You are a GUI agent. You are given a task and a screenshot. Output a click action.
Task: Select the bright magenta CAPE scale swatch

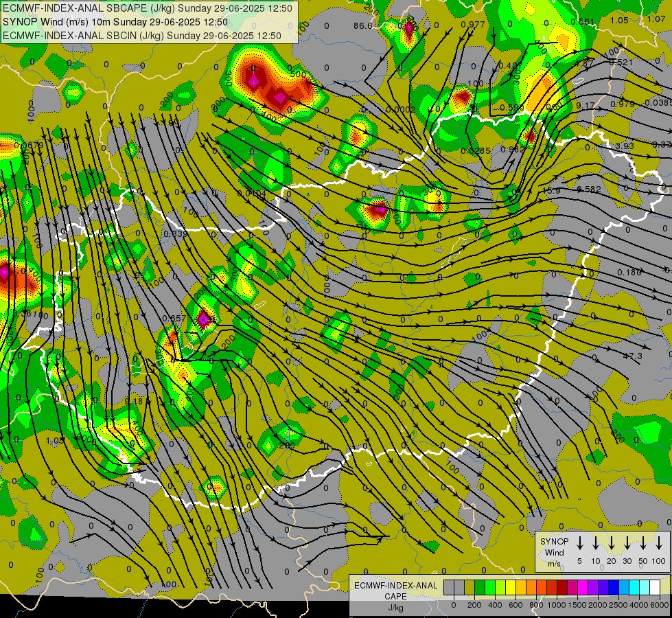tap(583, 588)
